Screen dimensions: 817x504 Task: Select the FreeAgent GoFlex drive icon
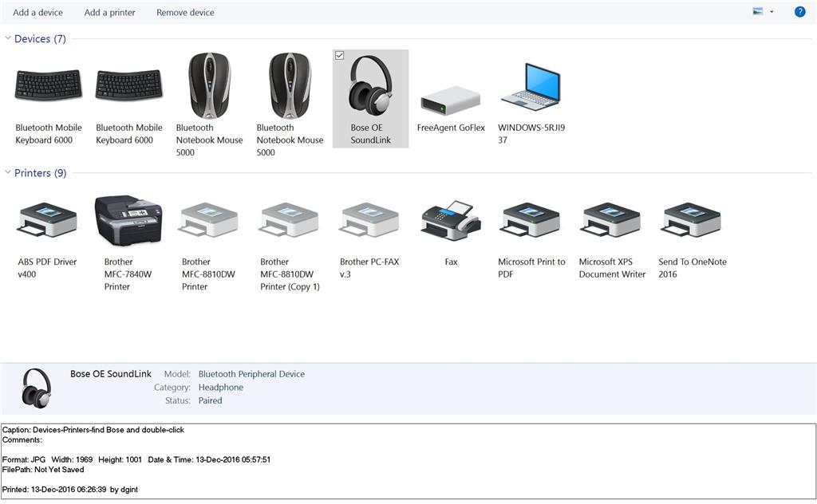pos(451,100)
